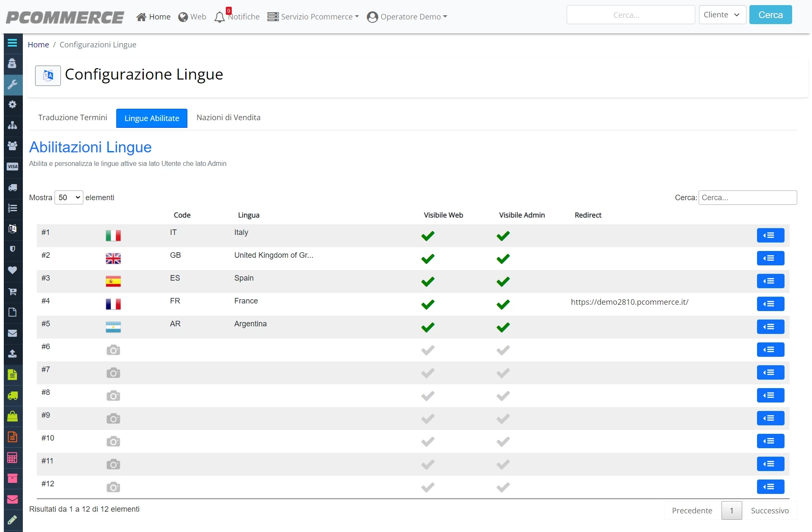Open the blank document sidebar icon

point(12,312)
